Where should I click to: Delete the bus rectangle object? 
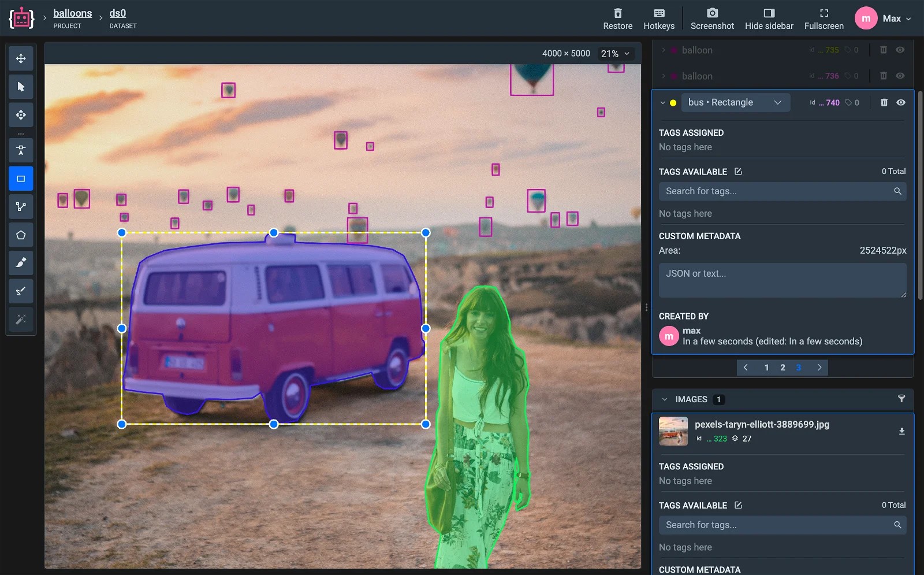point(884,102)
